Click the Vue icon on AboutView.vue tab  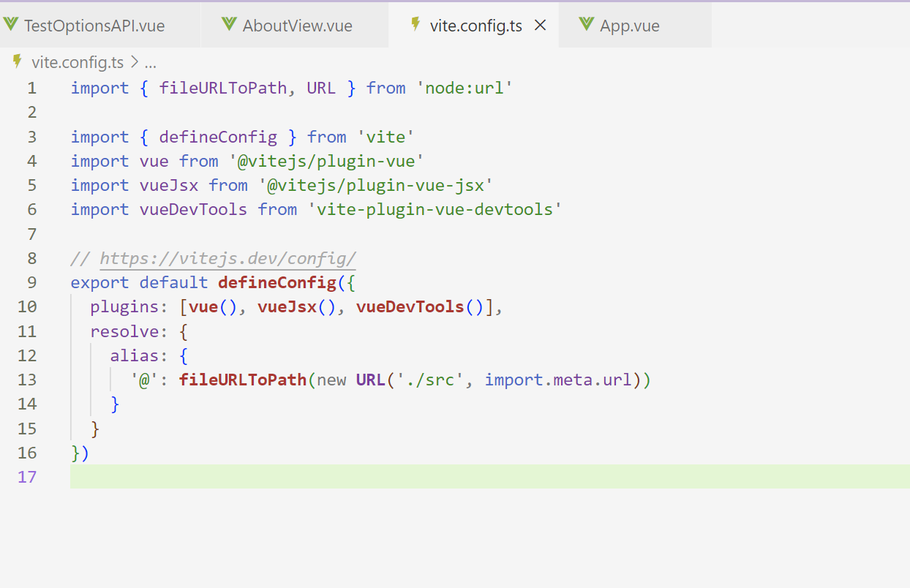(x=230, y=25)
